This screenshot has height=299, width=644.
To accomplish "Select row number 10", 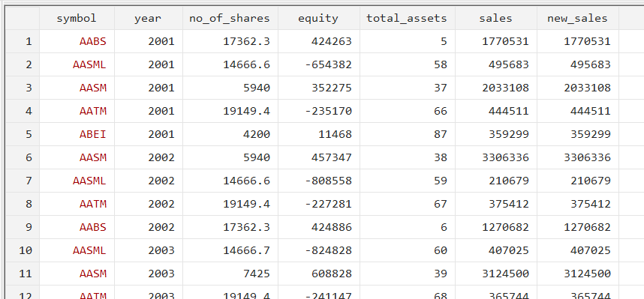I will point(23,250).
